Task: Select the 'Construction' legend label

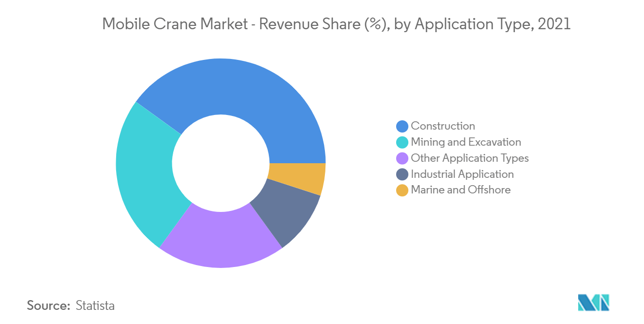Action: coord(443,126)
